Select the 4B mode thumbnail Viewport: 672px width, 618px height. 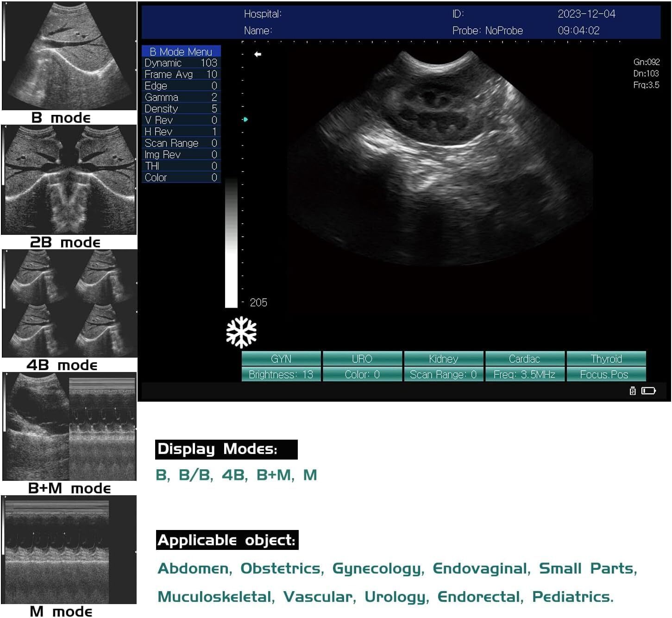(x=69, y=304)
